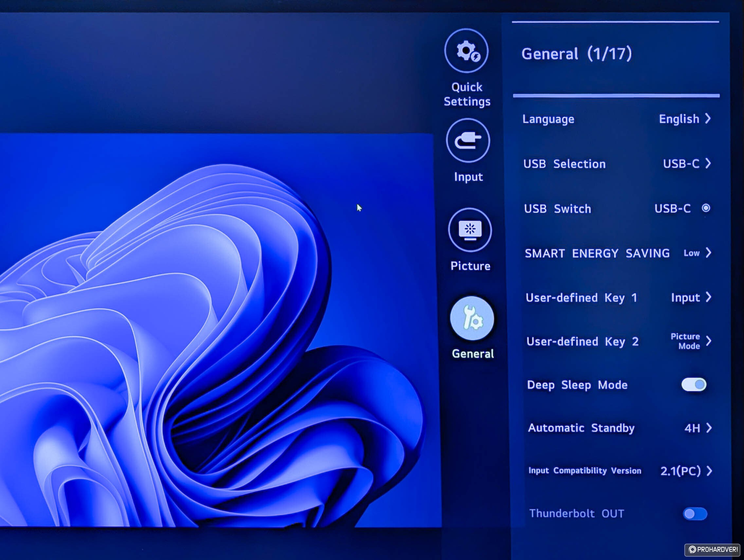The width and height of the screenshot is (744, 560).
Task: Open the Picture monitor icon
Action: (470, 230)
